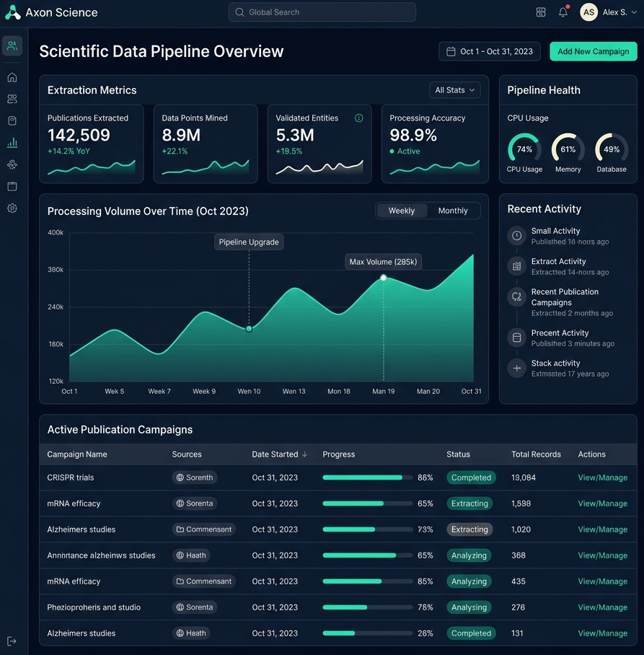Sort by Status column header
The height and width of the screenshot is (655, 644).
click(x=458, y=454)
